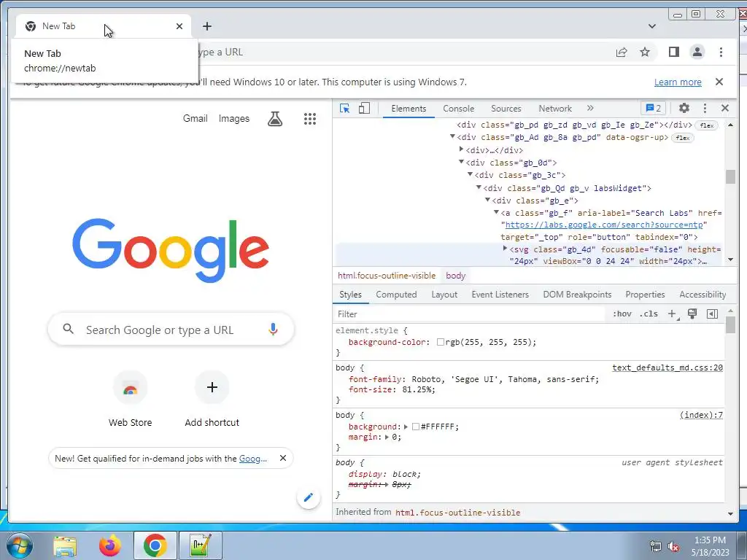This screenshot has height=560, width=747.
Task: Activate the inspect element picker tool
Action: pos(344,109)
